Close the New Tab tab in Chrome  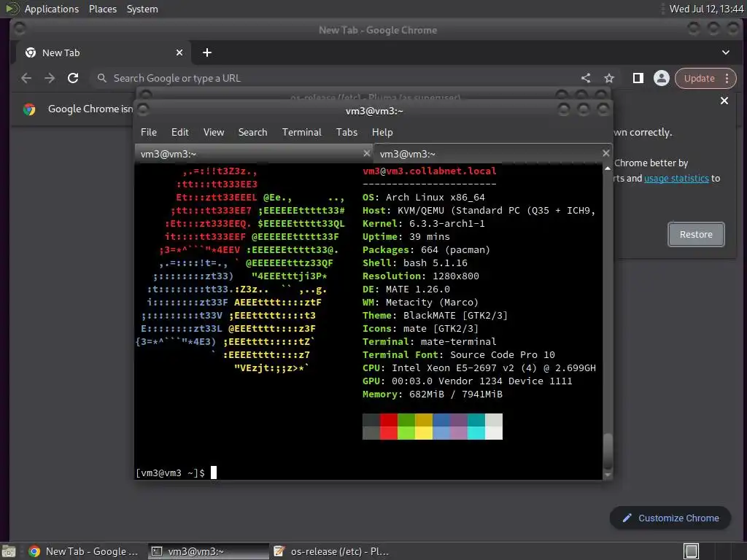[x=179, y=52]
